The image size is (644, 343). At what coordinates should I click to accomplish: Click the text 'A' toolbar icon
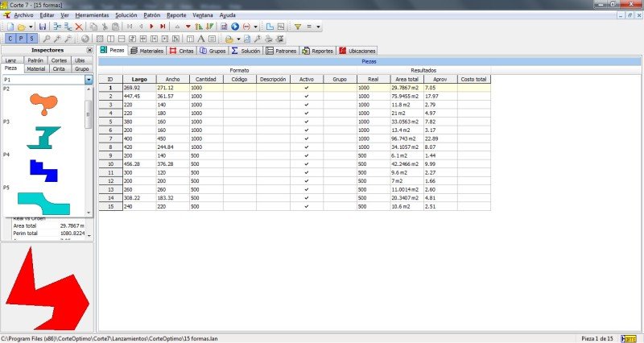click(x=200, y=39)
